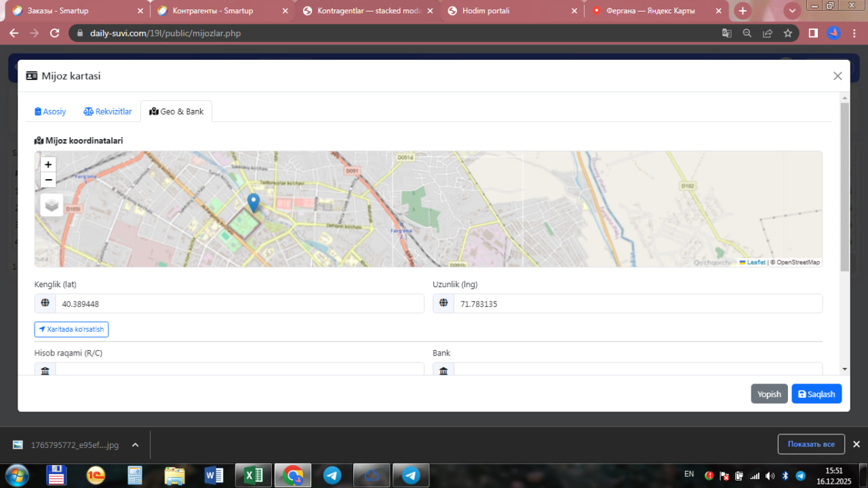Screen dimensions: 868x488
Task: Bookmark this page with star icon
Action: tap(788, 33)
